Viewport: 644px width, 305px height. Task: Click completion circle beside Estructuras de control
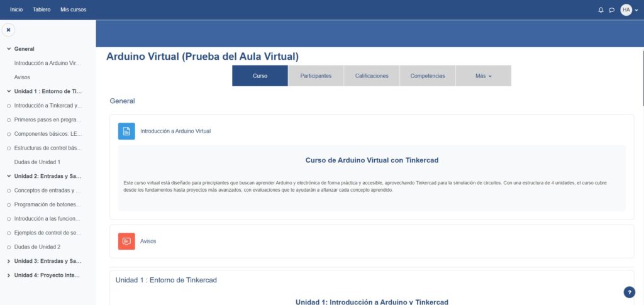pyautogui.click(x=9, y=148)
